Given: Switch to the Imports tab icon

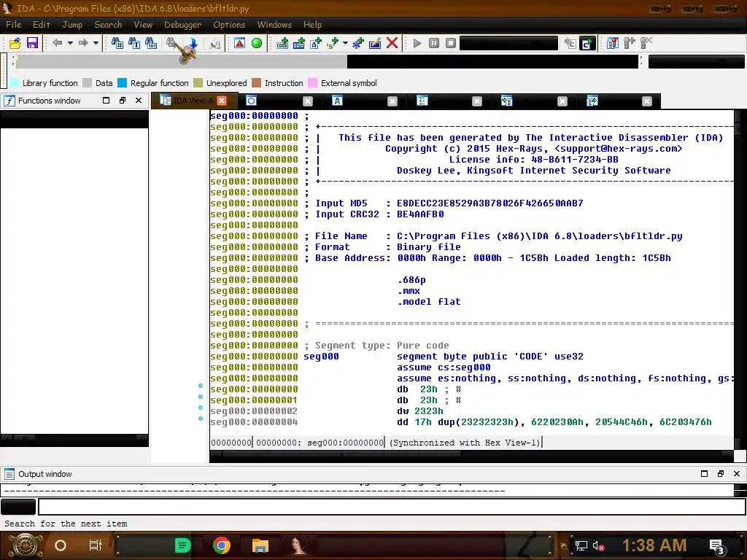Looking at the screenshot, I should pyautogui.click(x=507, y=101).
